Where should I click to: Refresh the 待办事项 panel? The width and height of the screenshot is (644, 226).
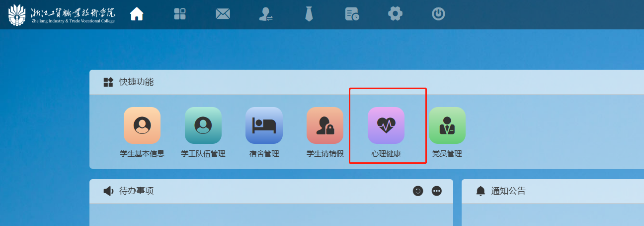point(418,191)
